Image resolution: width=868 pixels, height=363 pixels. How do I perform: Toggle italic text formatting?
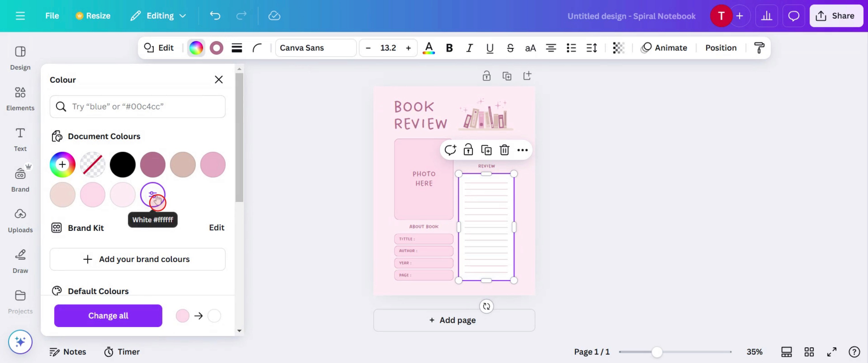tap(469, 48)
